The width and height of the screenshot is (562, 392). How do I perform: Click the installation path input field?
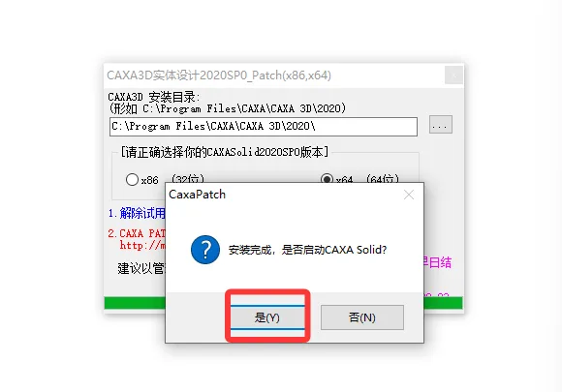[x=264, y=127]
